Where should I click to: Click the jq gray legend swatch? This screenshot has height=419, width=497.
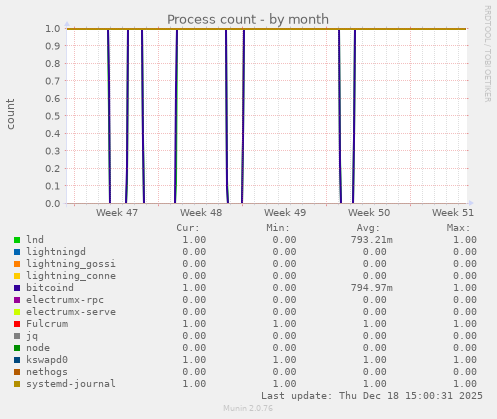click(17, 336)
